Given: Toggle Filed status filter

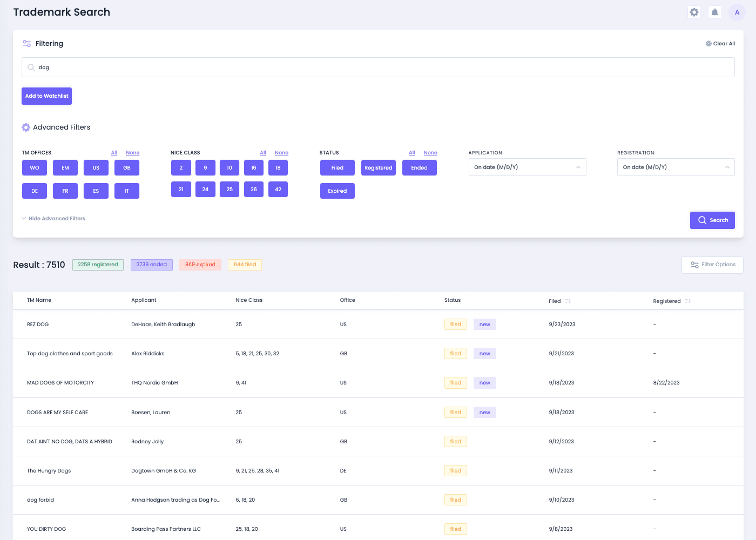Looking at the screenshot, I should pyautogui.click(x=337, y=168).
